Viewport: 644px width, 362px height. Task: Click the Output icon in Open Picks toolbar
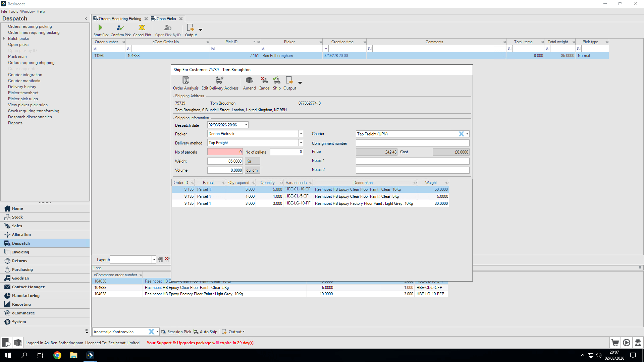pyautogui.click(x=190, y=28)
